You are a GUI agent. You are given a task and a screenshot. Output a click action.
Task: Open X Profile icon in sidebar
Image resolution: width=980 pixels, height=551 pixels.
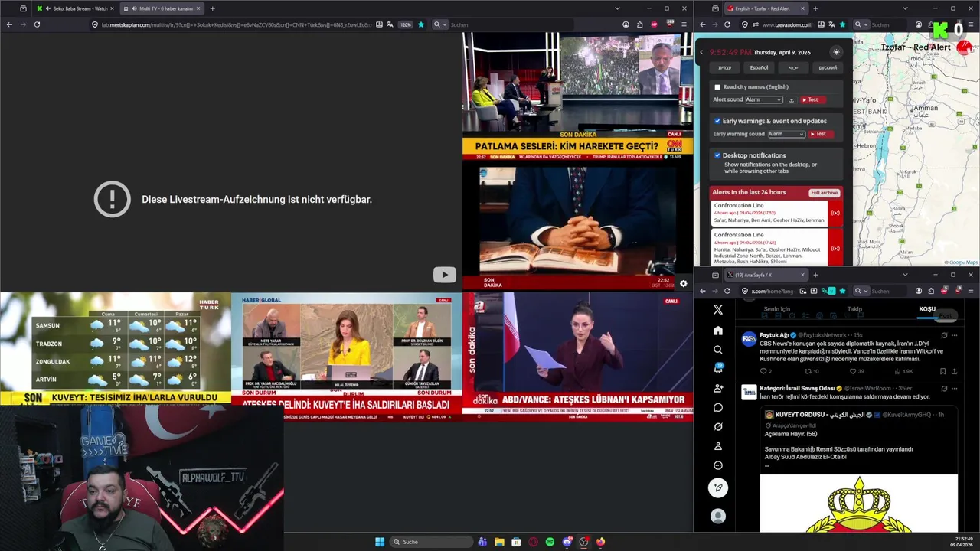[717, 445]
